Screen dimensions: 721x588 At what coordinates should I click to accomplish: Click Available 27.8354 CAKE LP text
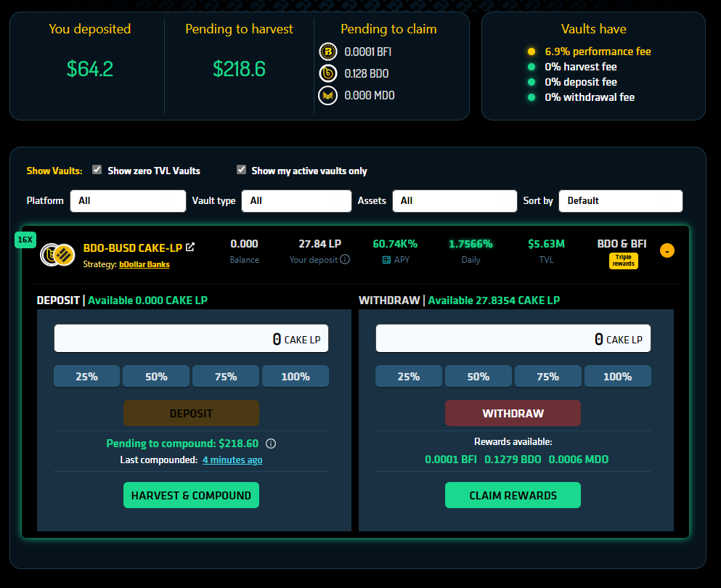[x=494, y=301]
